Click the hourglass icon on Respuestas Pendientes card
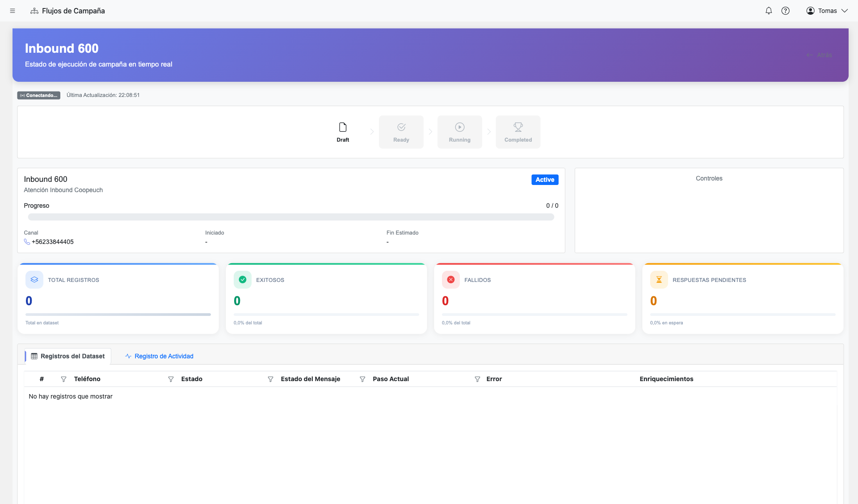 coord(658,279)
